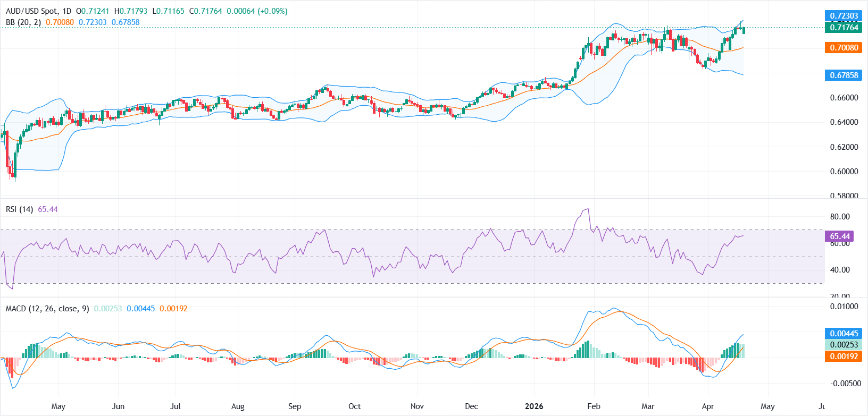Image resolution: width=868 pixels, height=416 pixels.
Task: Click the blue 0.72303 upper band price tag
Action: point(844,16)
